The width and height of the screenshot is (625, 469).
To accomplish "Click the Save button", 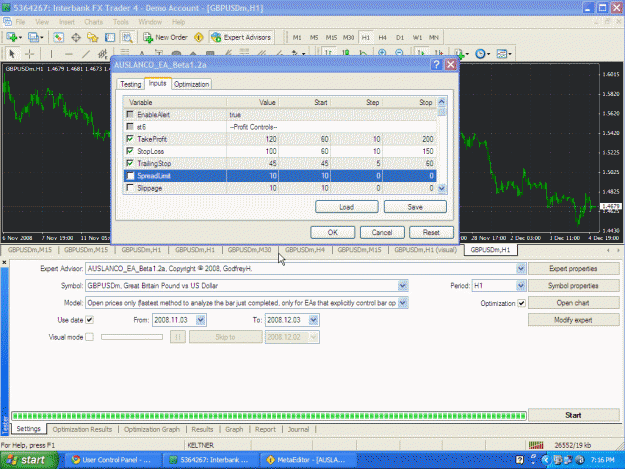I will point(415,207).
